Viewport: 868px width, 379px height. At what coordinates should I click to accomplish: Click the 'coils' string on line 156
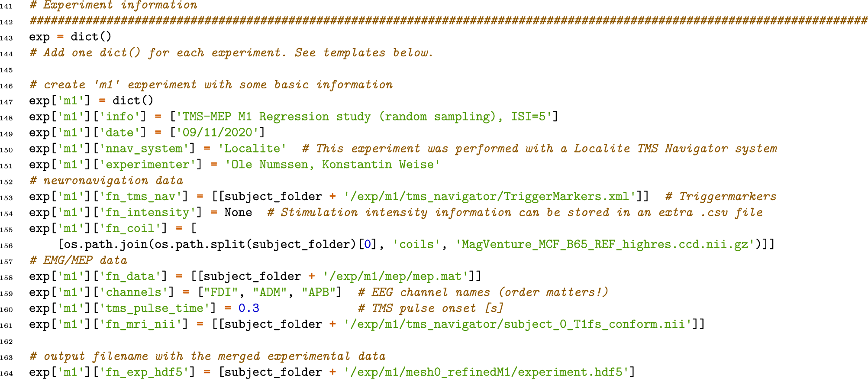click(x=417, y=245)
